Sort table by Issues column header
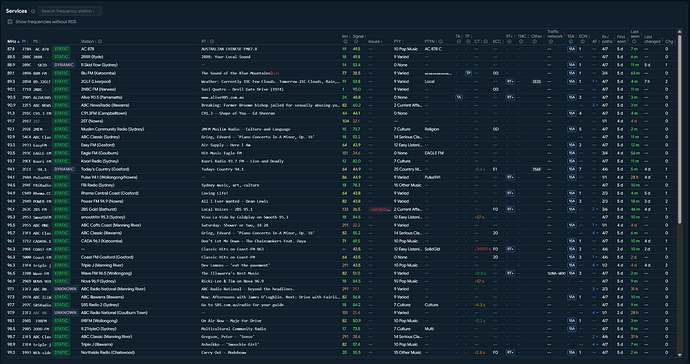This screenshot has width=690, height=364. pyautogui.click(x=374, y=41)
